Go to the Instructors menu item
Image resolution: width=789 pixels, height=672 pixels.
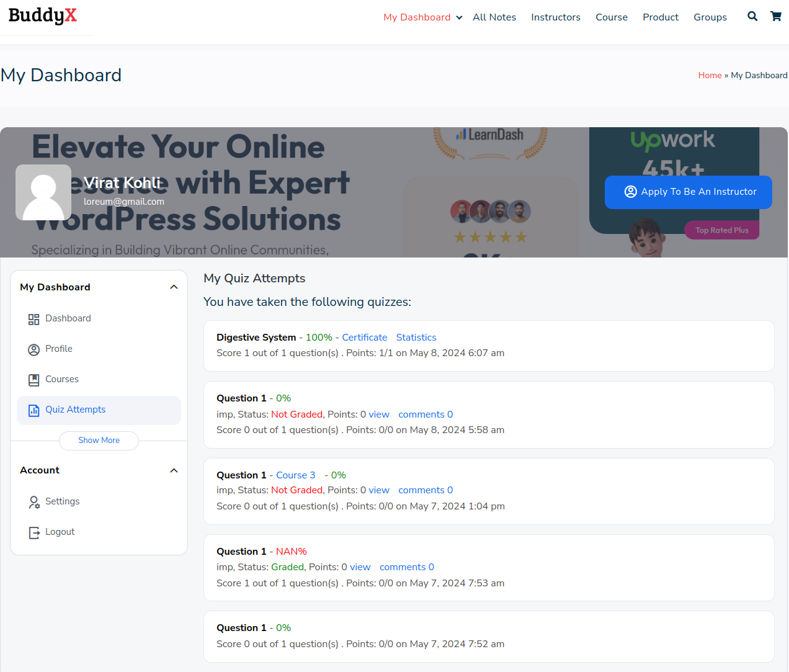click(x=555, y=17)
